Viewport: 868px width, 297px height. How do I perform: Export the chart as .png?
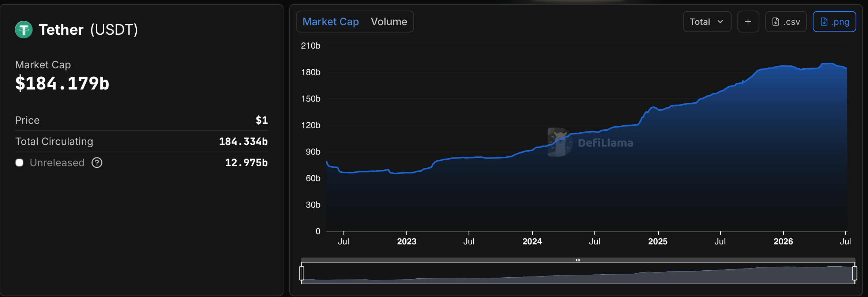click(x=834, y=22)
